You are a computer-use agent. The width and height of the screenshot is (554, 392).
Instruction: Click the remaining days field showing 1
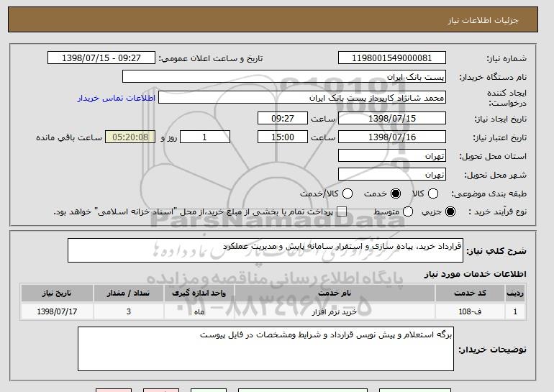[x=205, y=137]
